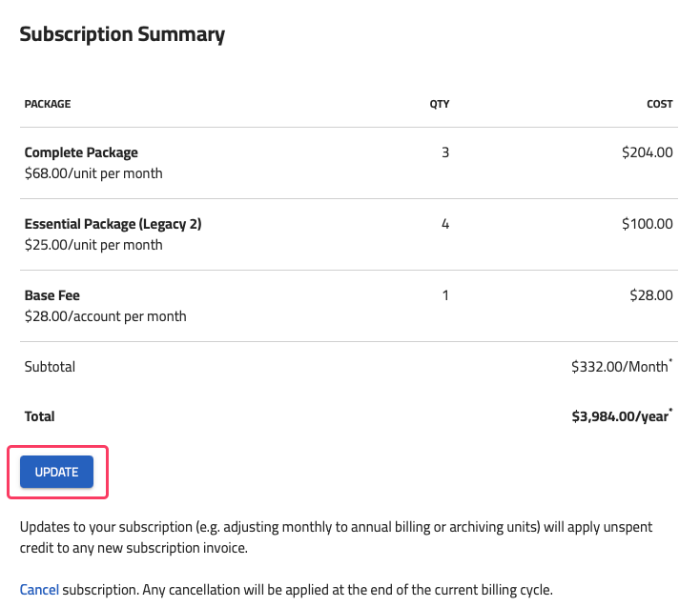Image resolution: width=700 pixels, height=607 pixels.
Task: Click the PACKAGE column header
Action: (x=48, y=104)
